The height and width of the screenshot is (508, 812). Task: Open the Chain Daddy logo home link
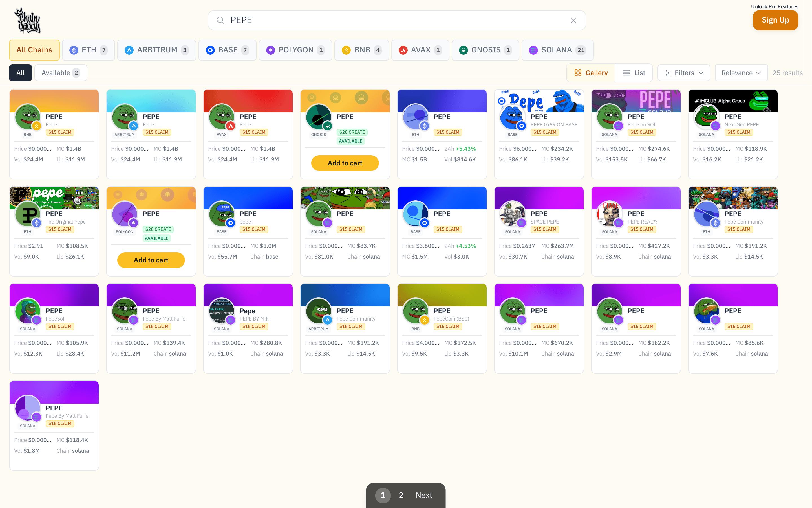point(28,21)
